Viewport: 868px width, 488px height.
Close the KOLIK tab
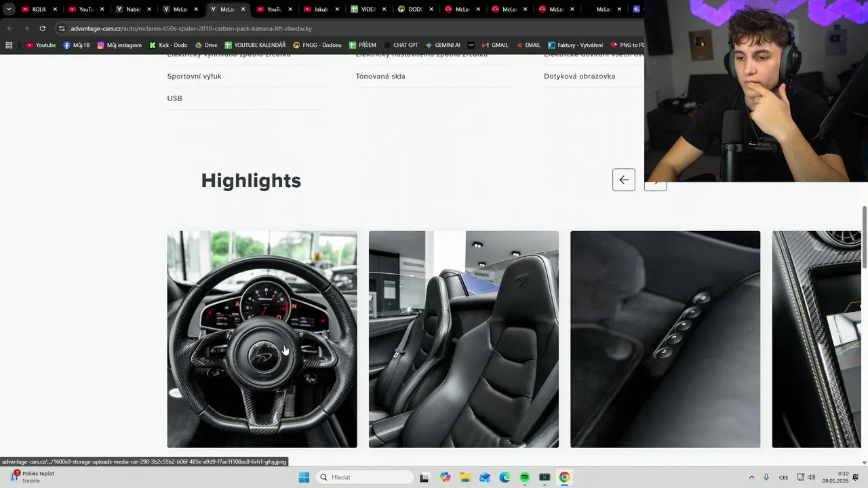coord(55,9)
